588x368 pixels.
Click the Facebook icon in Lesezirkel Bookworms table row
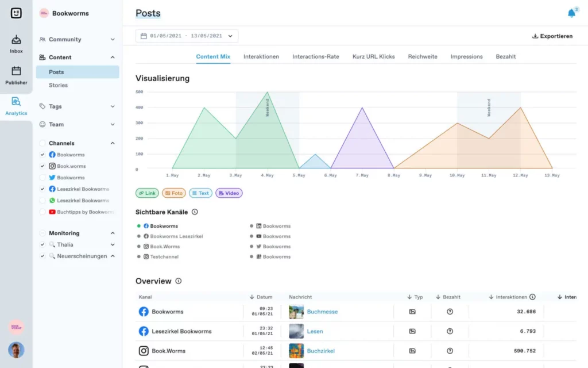pos(144,331)
